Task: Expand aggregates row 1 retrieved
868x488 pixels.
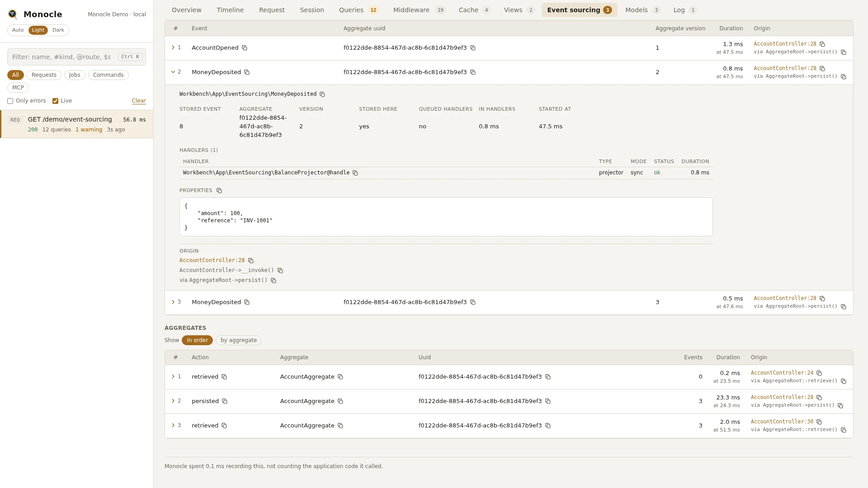Action: pos(173,377)
